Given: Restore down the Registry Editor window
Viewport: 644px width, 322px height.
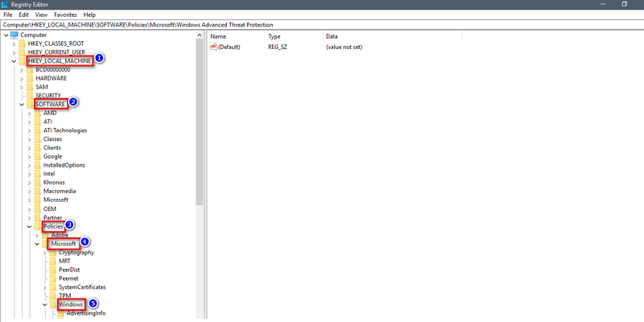Looking at the screenshot, I should [x=625, y=4].
